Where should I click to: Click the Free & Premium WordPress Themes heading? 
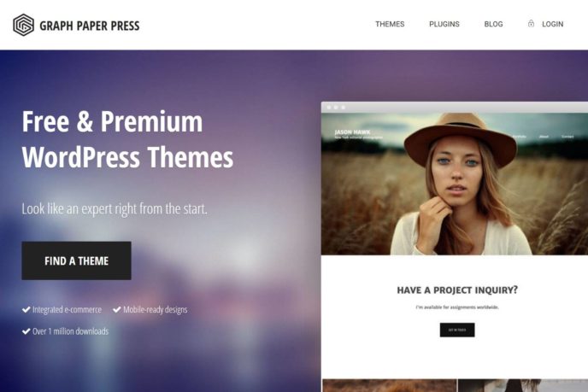click(x=127, y=139)
